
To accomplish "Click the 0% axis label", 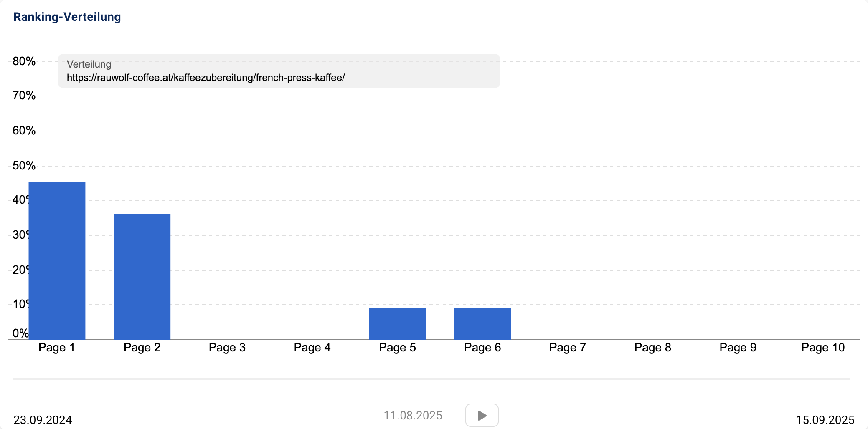I will [20, 333].
